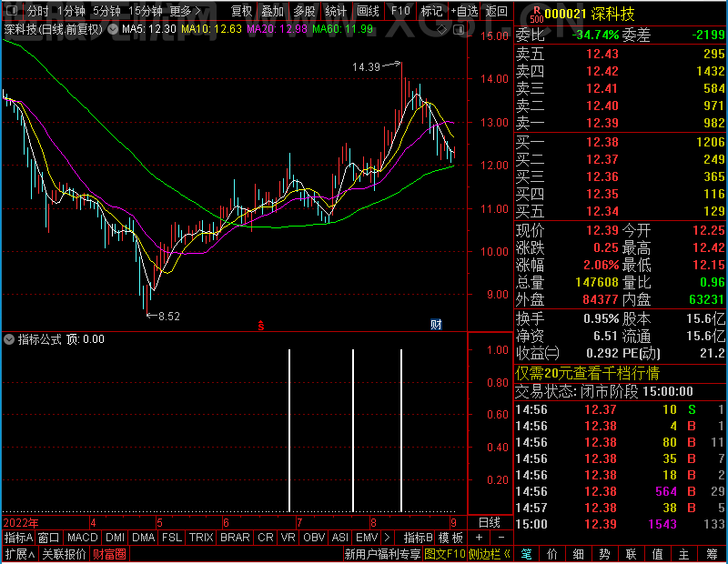Collapse the sidebar with 侧边栏《
This screenshot has width=728, height=564.
pos(490,554)
